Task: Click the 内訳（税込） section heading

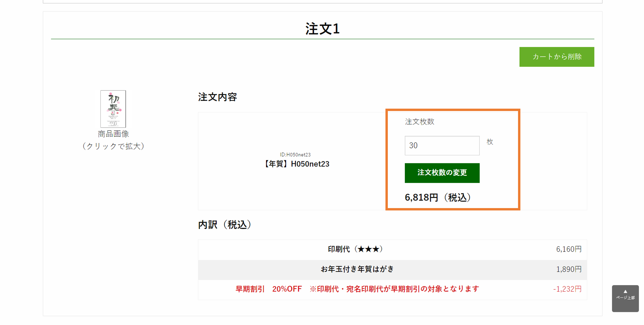Action: click(225, 225)
